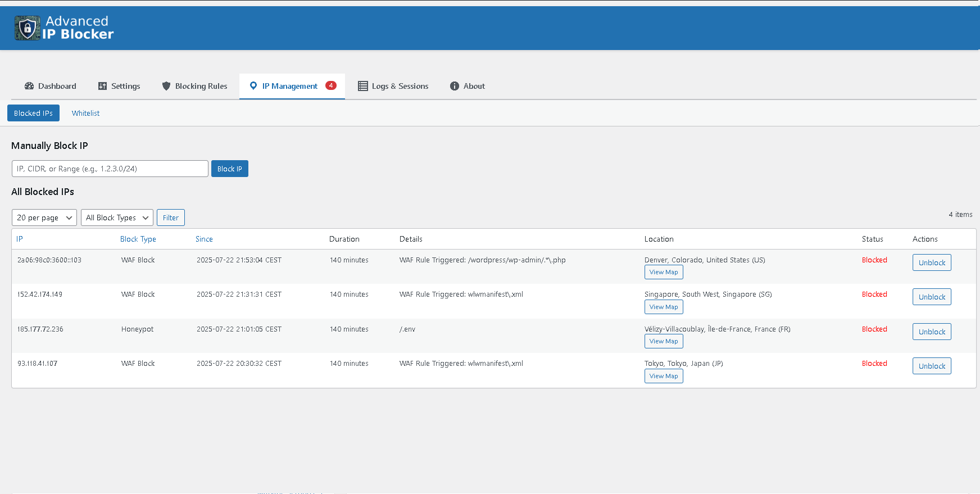Click the IP address 152.42.174.149

(40, 294)
